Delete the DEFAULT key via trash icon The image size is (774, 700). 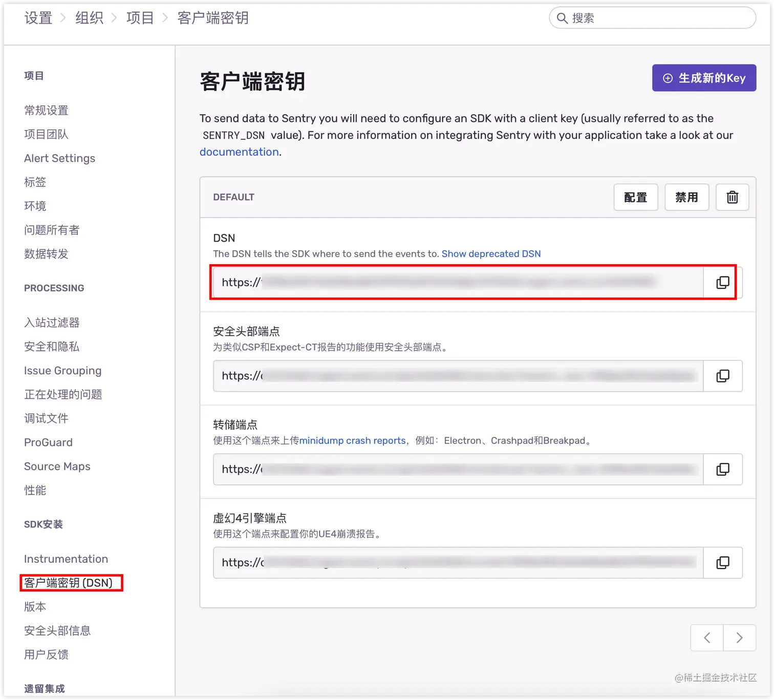click(x=732, y=197)
